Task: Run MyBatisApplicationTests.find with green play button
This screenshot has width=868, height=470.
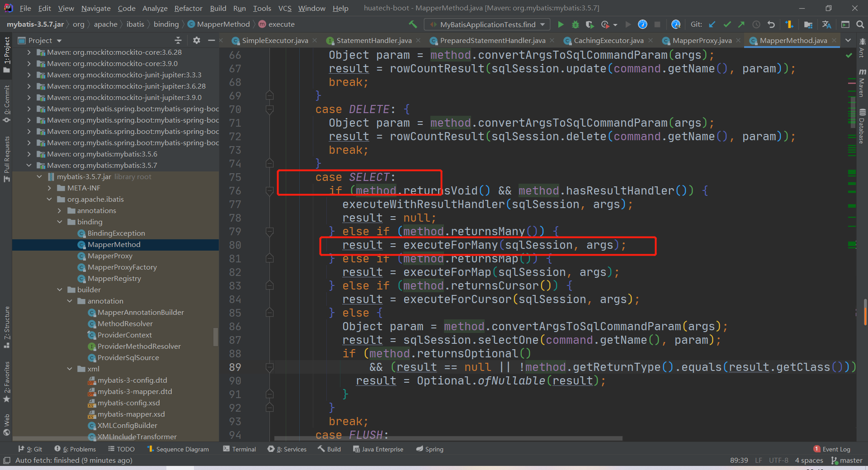Action: click(561, 24)
